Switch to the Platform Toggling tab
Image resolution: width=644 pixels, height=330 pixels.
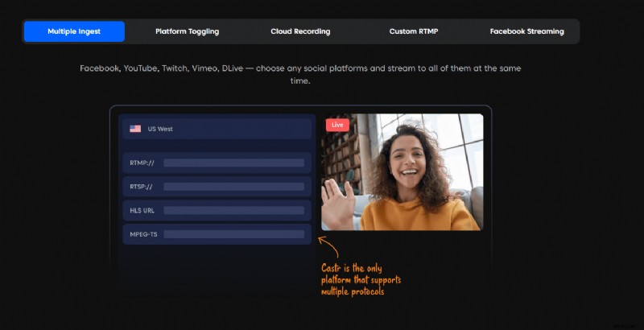tap(187, 31)
